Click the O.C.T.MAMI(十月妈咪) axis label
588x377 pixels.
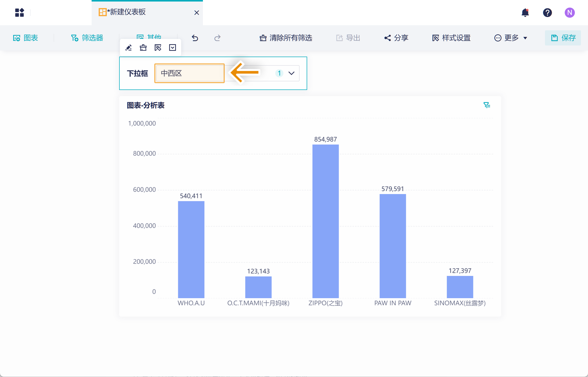(x=258, y=303)
